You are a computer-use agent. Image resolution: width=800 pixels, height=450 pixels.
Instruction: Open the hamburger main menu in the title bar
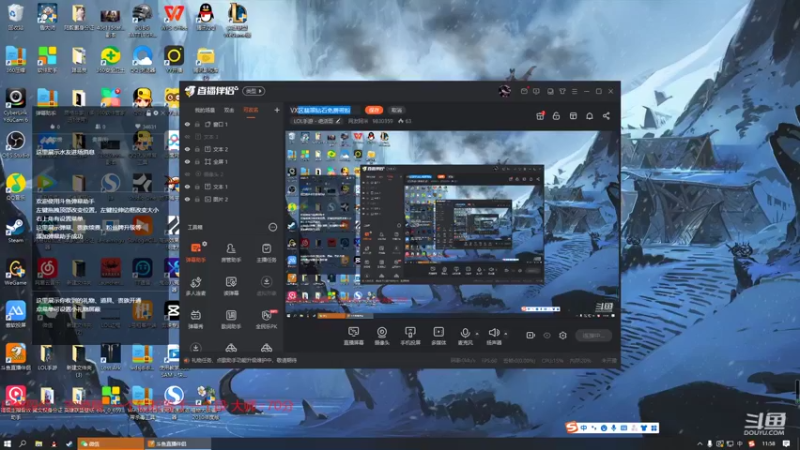[574, 91]
